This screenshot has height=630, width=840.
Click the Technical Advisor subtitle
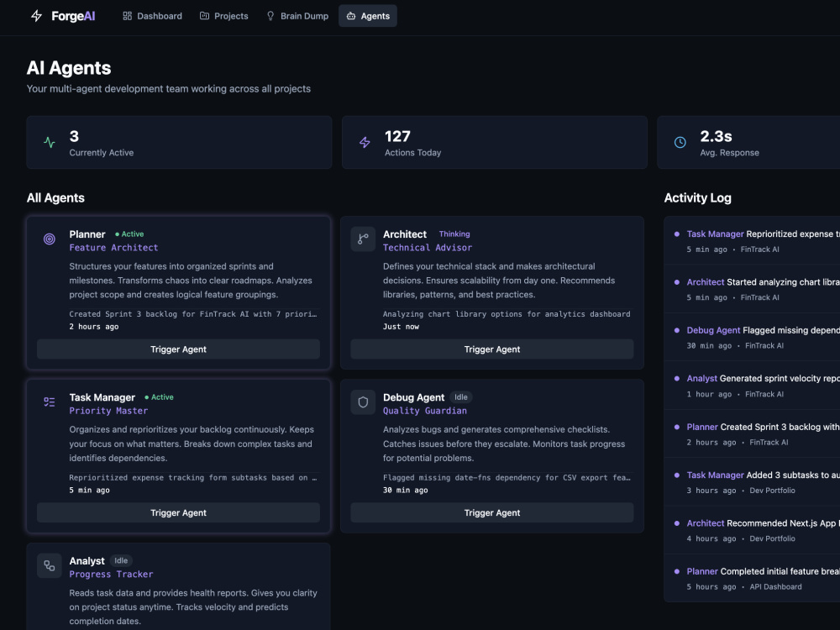(428, 248)
